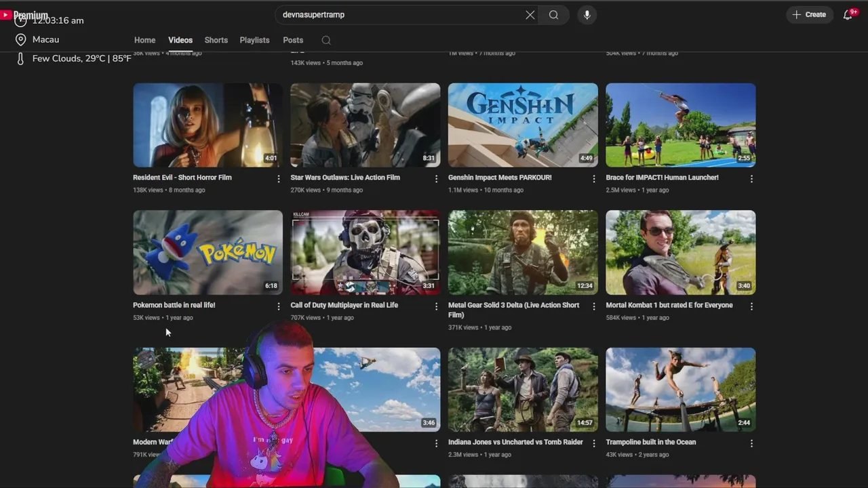Screen dimensions: 868x488
Task: Switch to the Shorts tab
Action: (216, 40)
